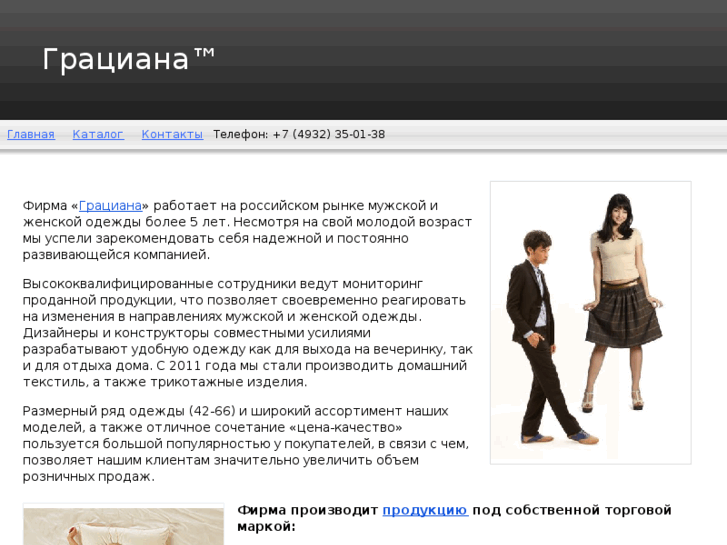
Task: Click the phone number +7 (4932) 35-01-38
Action: point(329,135)
